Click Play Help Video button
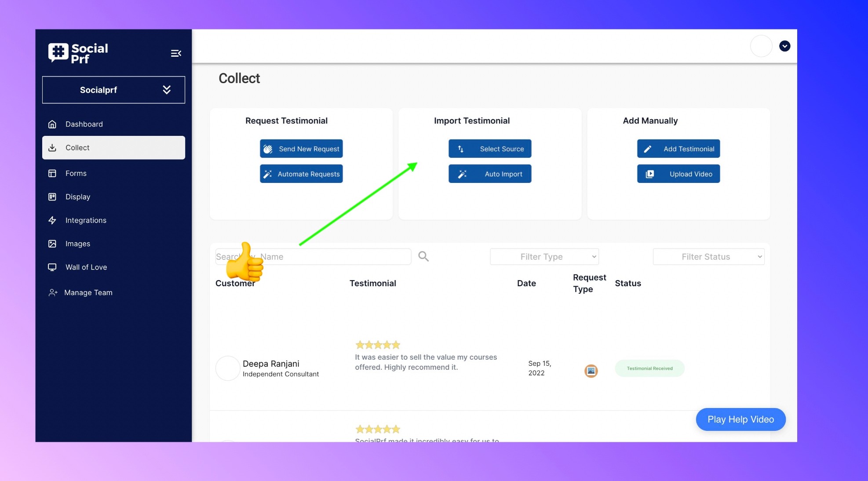The height and width of the screenshot is (481, 868). point(740,419)
